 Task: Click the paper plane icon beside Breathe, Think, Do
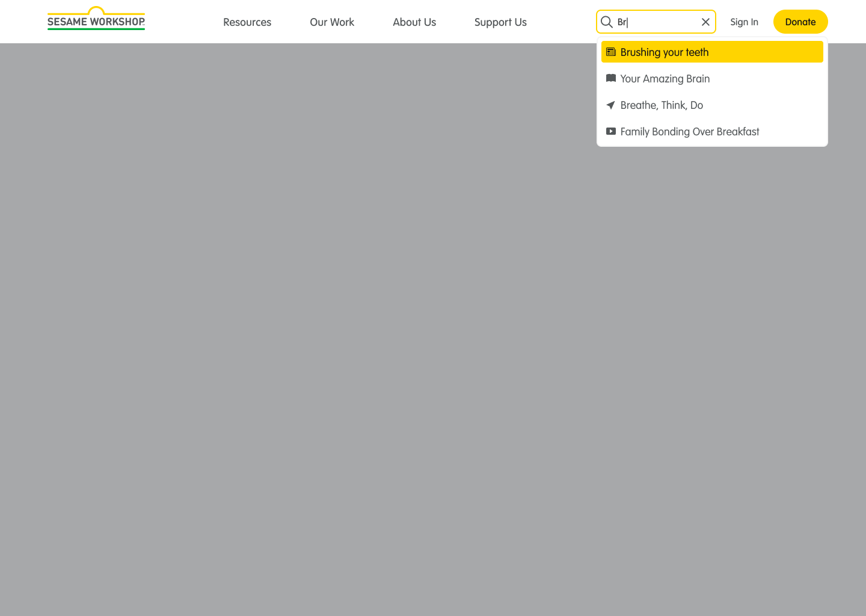611,105
